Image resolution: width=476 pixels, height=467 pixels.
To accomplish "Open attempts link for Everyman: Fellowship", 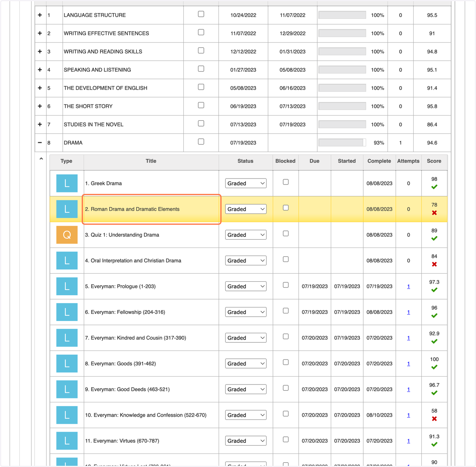I will pyautogui.click(x=409, y=312).
